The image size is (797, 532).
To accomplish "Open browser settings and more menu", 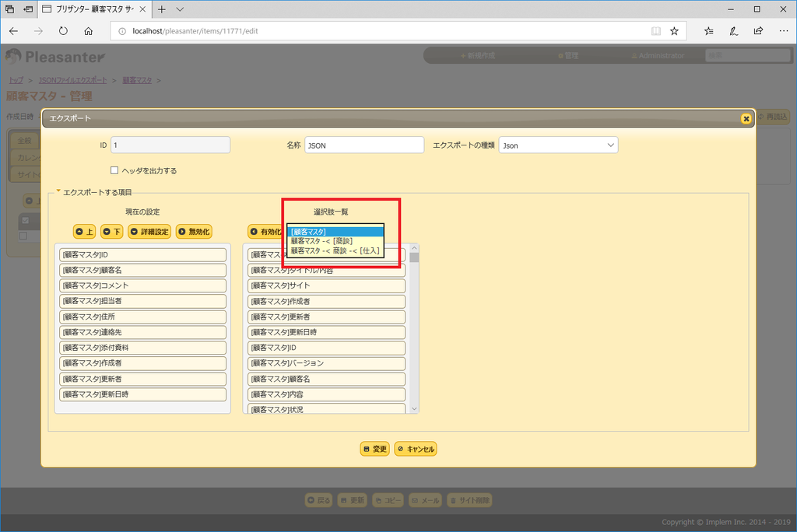I will click(783, 31).
